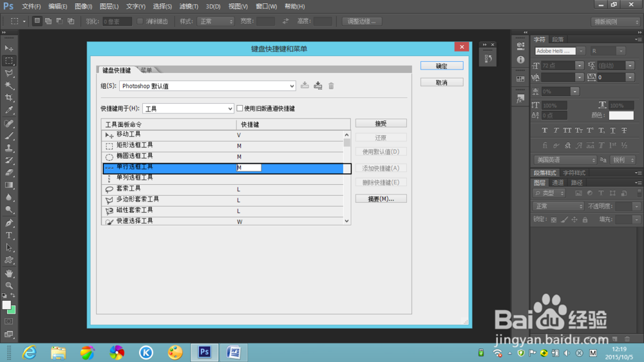Open Internet Explorer from the taskbar
Viewport: 644px width, 362px height.
[29, 352]
